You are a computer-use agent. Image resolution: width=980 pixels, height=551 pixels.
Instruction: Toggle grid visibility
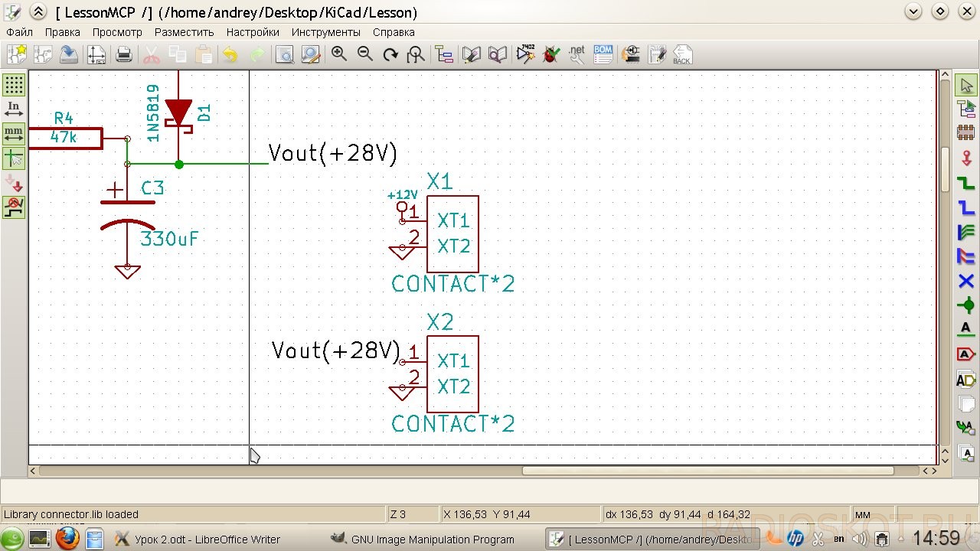coord(14,84)
